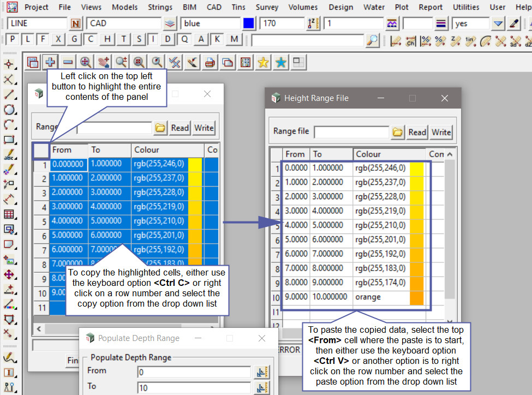
Task: Open the Survey menu
Action: (267, 7)
